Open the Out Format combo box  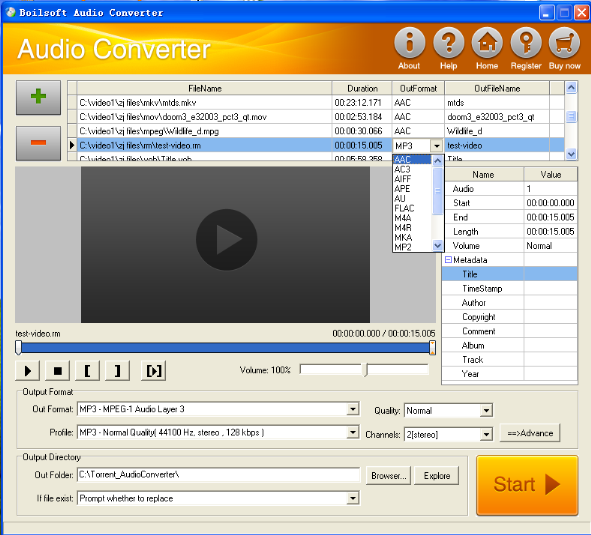[218, 409]
